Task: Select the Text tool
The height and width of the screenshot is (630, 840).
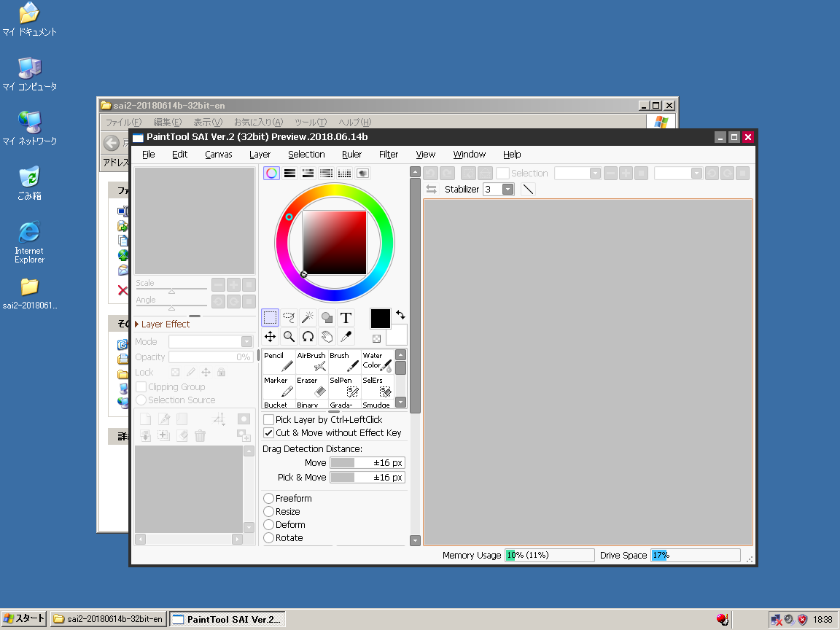Action: tap(346, 317)
